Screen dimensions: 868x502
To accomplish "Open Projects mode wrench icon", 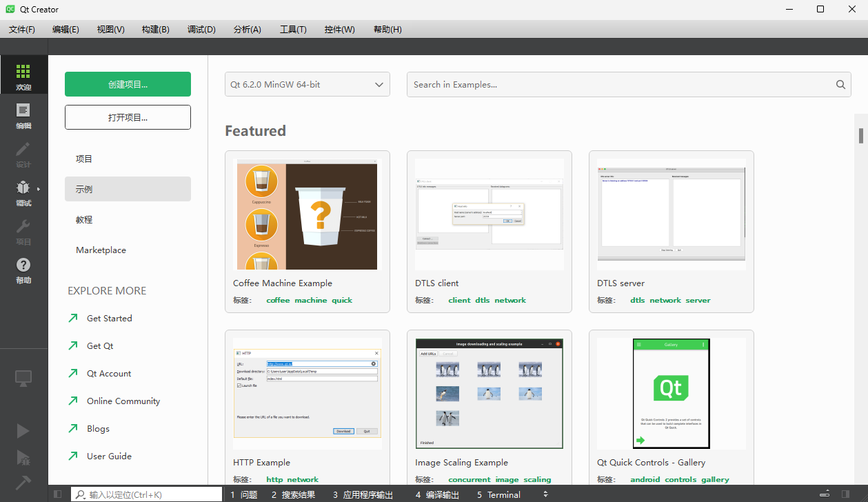I will (23, 226).
